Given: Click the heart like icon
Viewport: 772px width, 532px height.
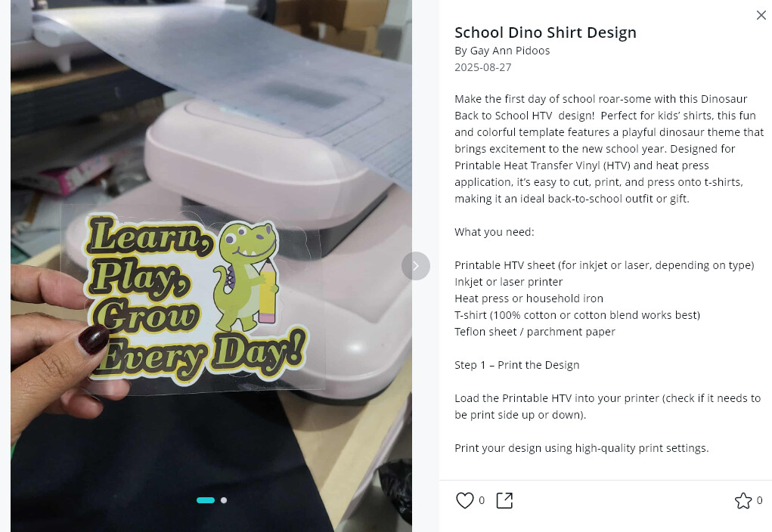Looking at the screenshot, I should coord(464,500).
